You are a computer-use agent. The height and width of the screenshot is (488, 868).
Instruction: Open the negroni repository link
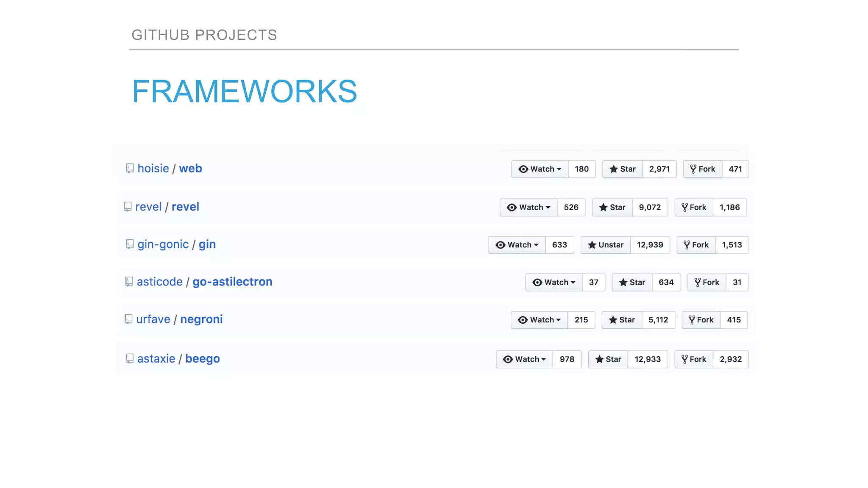tap(201, 320)
